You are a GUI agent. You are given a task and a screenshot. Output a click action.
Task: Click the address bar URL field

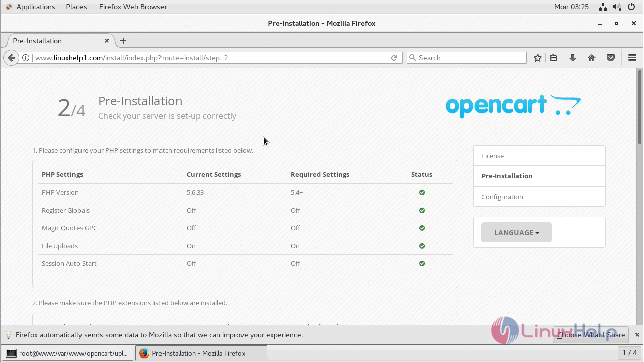209,58
